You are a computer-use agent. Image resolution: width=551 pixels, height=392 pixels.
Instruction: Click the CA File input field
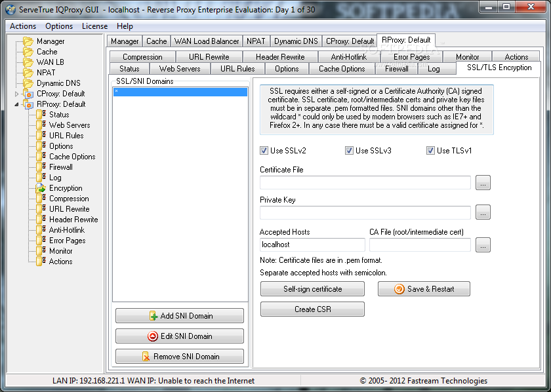pos(420,245)
